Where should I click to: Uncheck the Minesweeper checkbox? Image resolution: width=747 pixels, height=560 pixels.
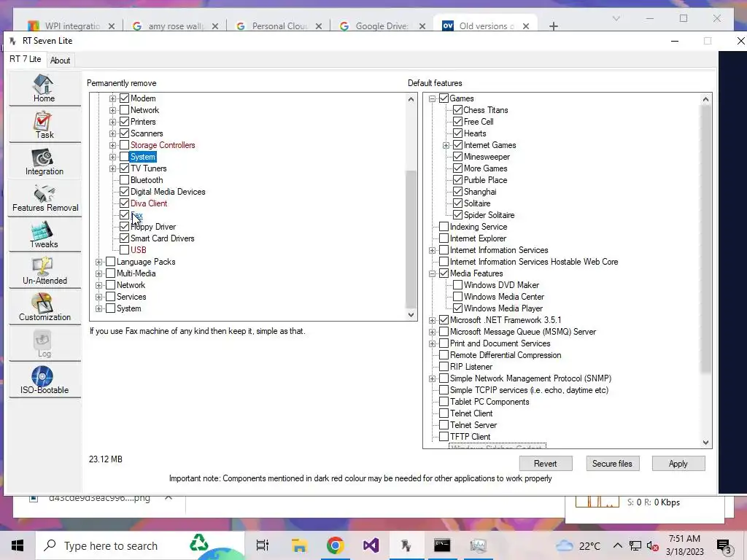[458, 157]
